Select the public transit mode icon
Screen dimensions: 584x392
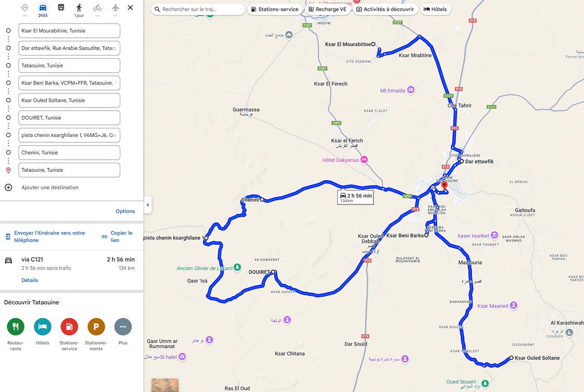pos(61,8)
